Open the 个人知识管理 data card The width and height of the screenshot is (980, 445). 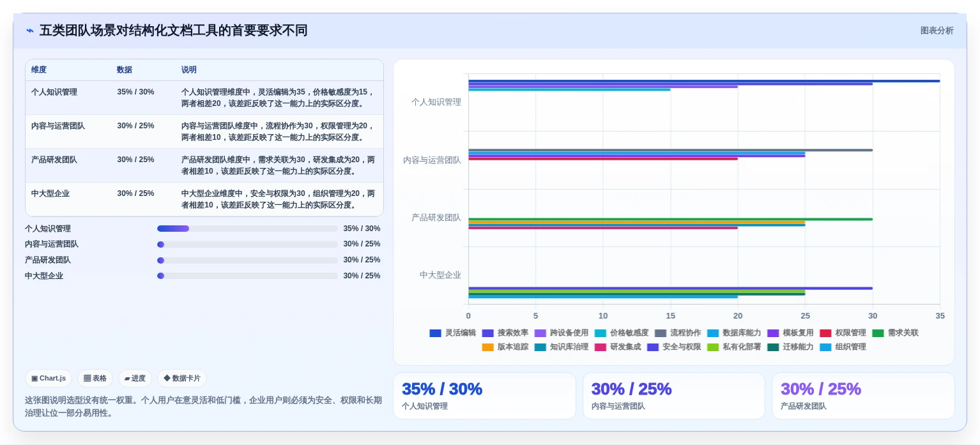484,396
